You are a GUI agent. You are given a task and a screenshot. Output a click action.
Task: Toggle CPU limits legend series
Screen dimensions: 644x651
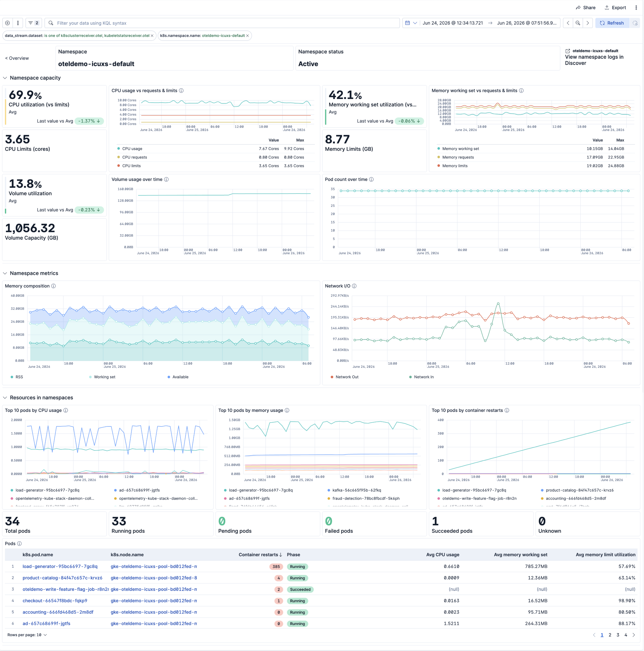pyautogui.click(x=131, y=166)
